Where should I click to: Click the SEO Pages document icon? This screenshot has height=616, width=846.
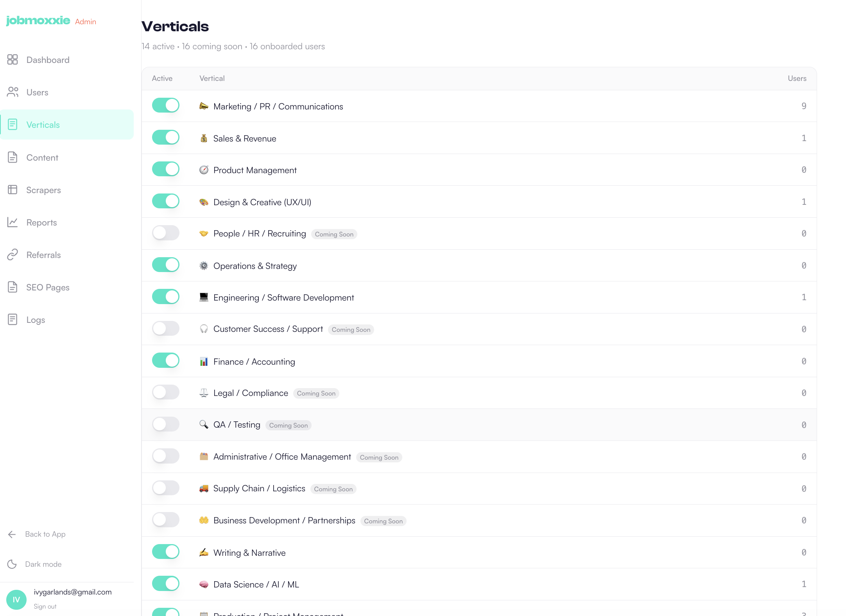pyautogui.click(x=13, y=287)
